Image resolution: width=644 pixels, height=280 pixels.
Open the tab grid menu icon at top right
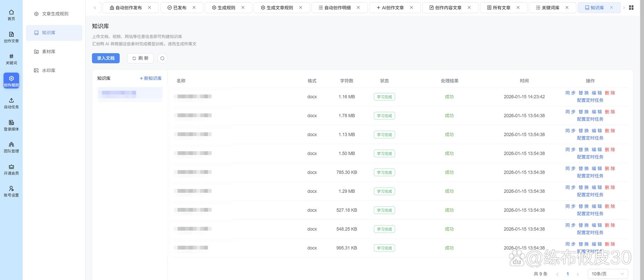pyautogui.click(x=631, y=8)
